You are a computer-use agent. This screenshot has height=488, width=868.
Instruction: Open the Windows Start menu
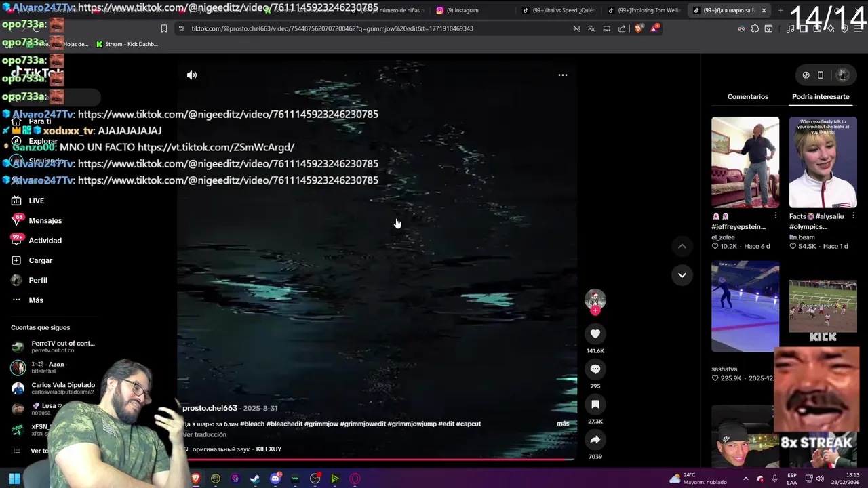(14, 479)
